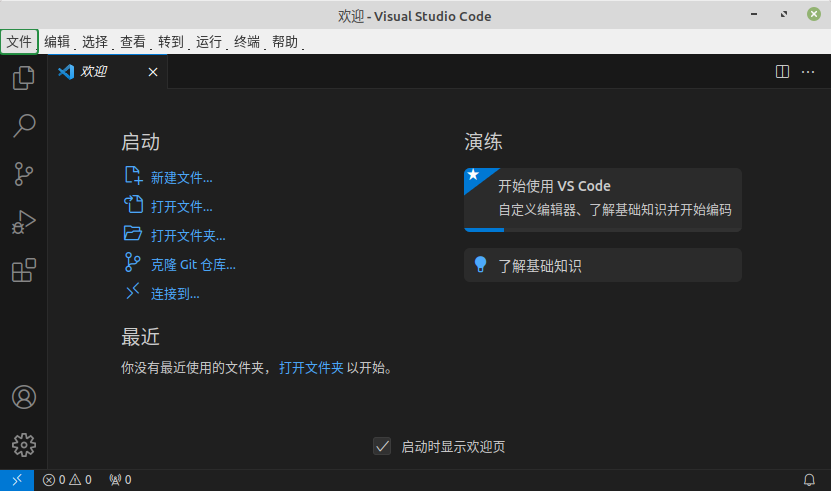The width and height of the screenshot is (831, 491).
Task: Open the 帮助 menu
Action: (x=285, y=41)
